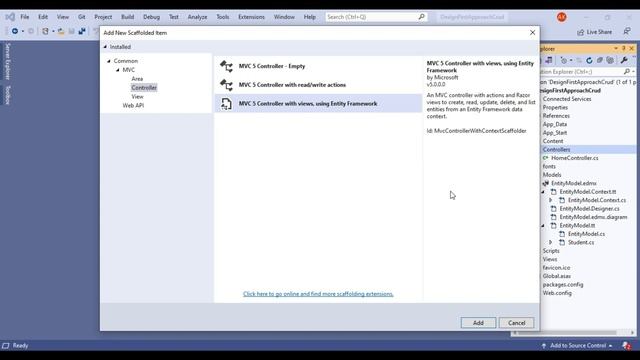Click the search magnifier icon in Search box
640x360 pixels.
click(x=422, y=17)
